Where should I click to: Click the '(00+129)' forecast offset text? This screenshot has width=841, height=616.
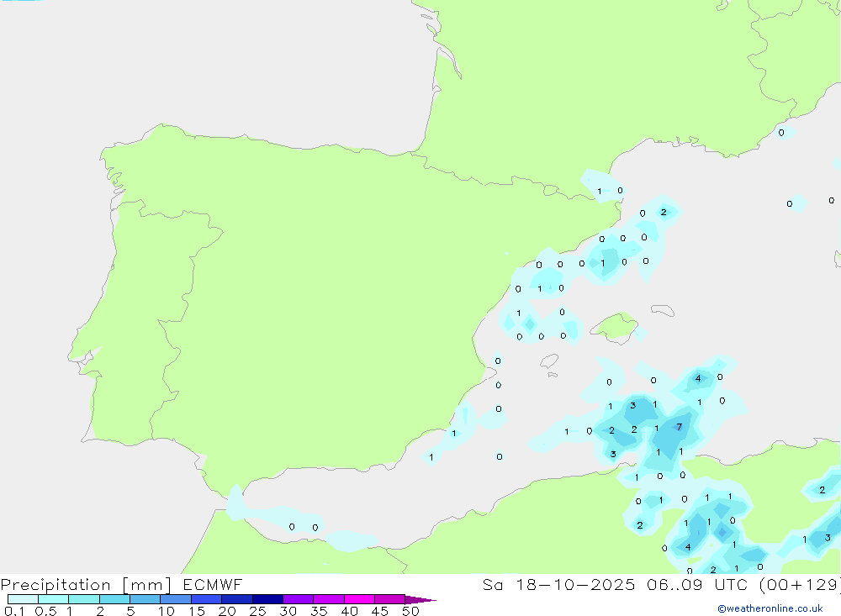point(800,584)
